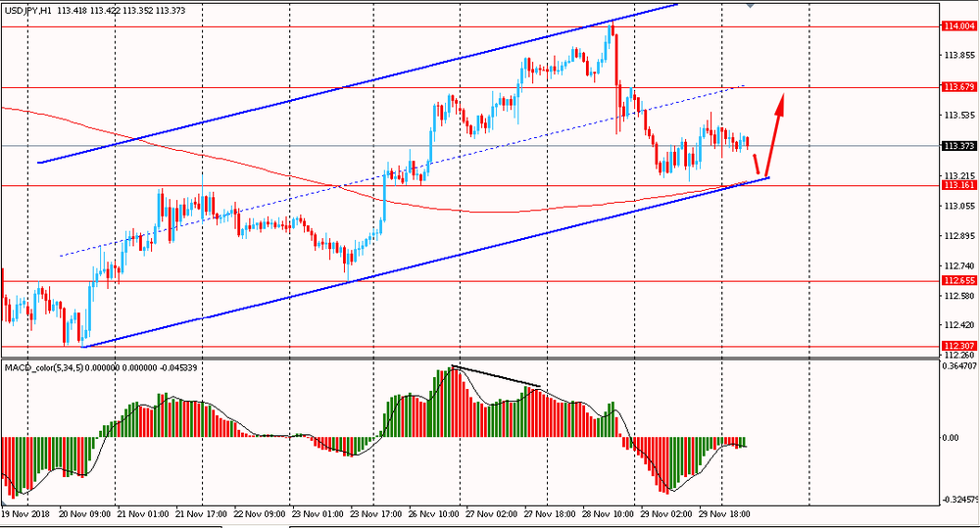This screenshot has width=980, height=528.
Task: Select the black divergence line on MACD
Action: [496, 375]
